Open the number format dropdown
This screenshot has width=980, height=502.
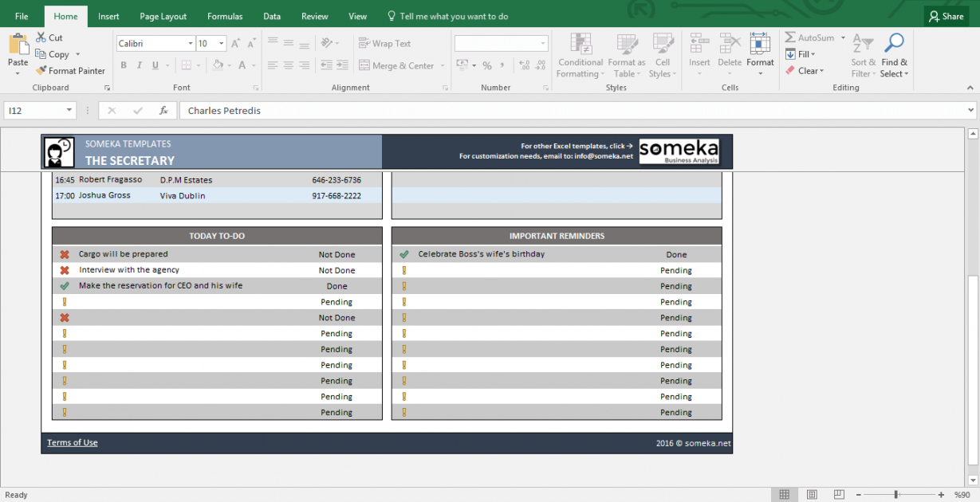[543, 44]
